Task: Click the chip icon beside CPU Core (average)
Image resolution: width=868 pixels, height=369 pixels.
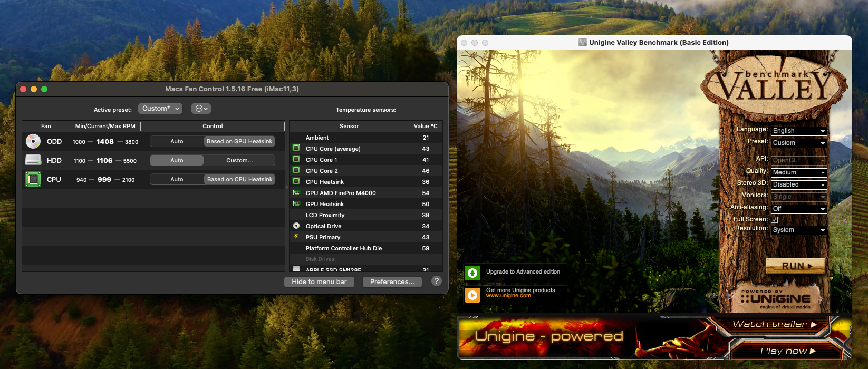Action: pos(296,148)
